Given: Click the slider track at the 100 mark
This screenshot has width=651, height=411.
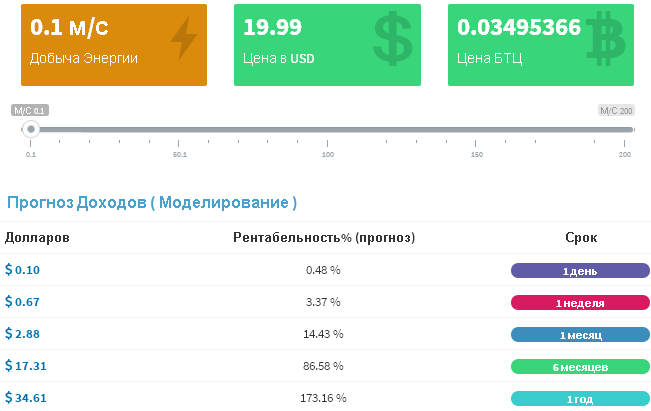Looking at the screenshot, I should coord(328,129).
